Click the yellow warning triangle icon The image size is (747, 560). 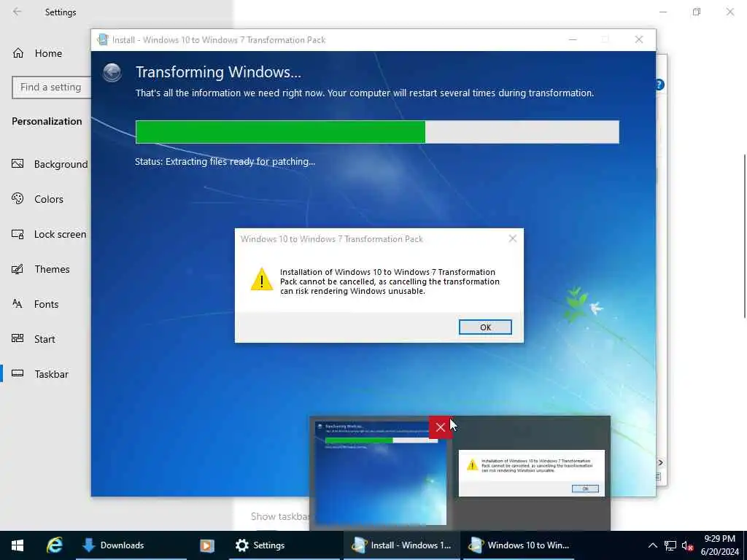(262, 279)
